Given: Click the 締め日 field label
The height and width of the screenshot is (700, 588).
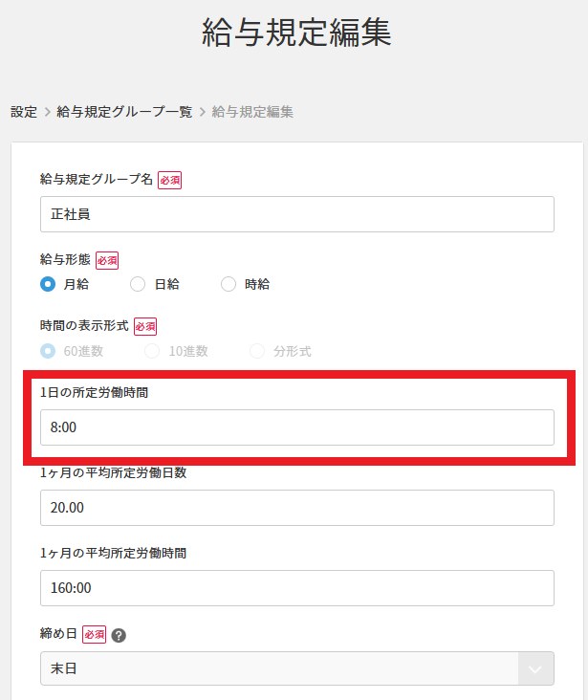Looking at the screenshot, I should [x=58, y=633].
